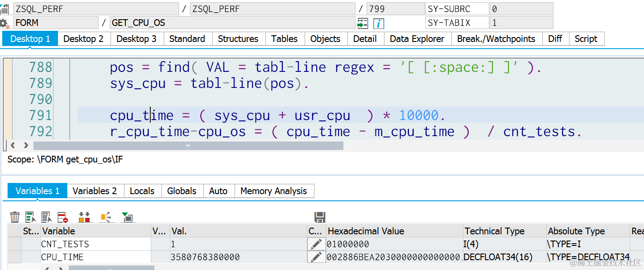Click the SY-TABIX value field showing 1
644x270 pixels.
521,23
